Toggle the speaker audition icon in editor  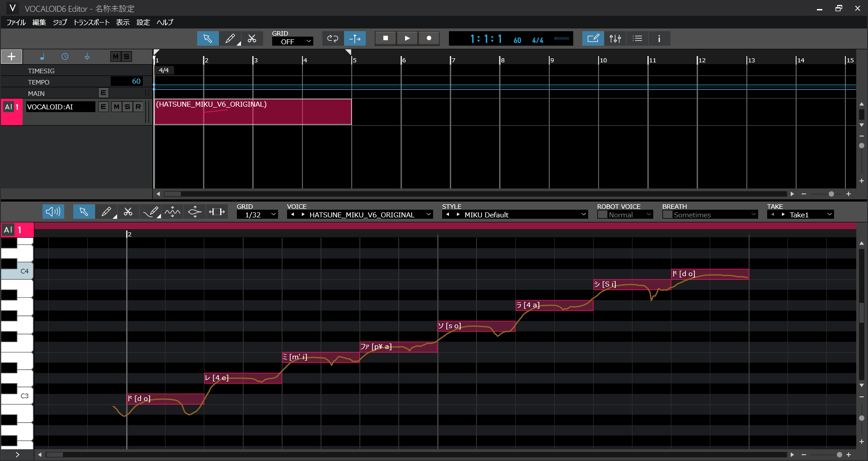click(x=53, y=212)
